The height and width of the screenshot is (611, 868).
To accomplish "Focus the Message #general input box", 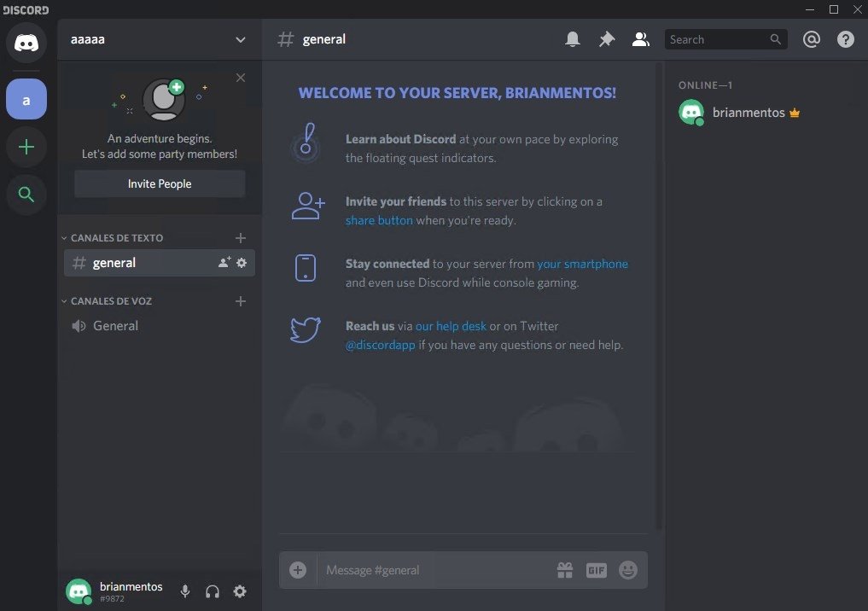I will pos(434,570).
